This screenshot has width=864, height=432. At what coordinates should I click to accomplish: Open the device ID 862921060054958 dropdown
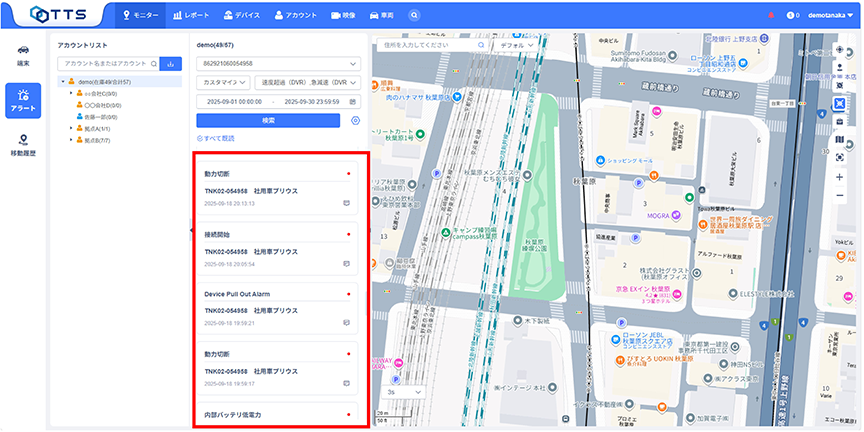coord(279,63)
